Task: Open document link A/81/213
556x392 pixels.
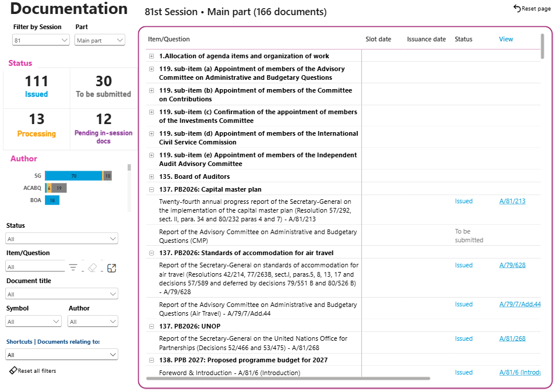Action: pos(512,201)
